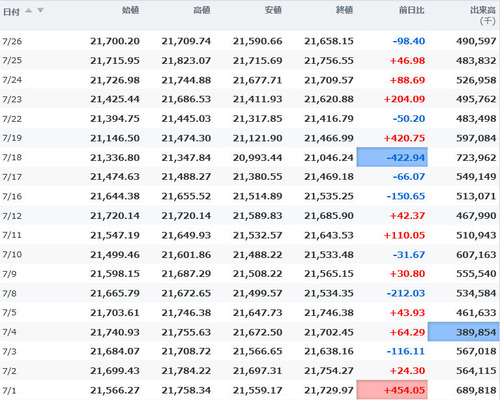Click the change value -116.11
Image resolution: width=500 pixels, height=400 pixels.
click(x=406, y=351)
